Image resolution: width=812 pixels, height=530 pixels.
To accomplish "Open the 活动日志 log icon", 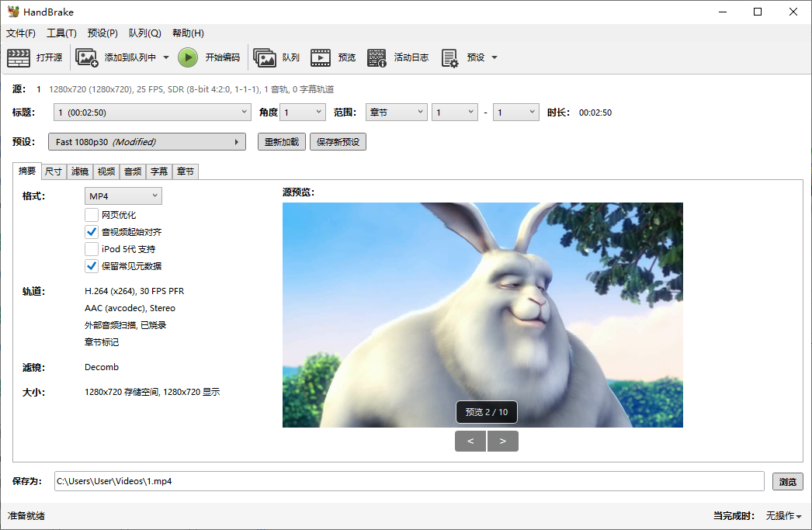I will click(x=377, y=57).
